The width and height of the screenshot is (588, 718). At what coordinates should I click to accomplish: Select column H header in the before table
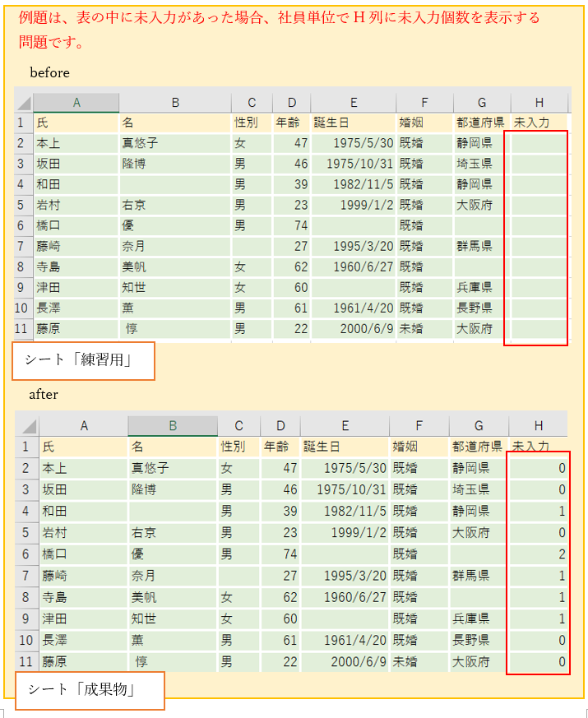[x=539, y=103]
